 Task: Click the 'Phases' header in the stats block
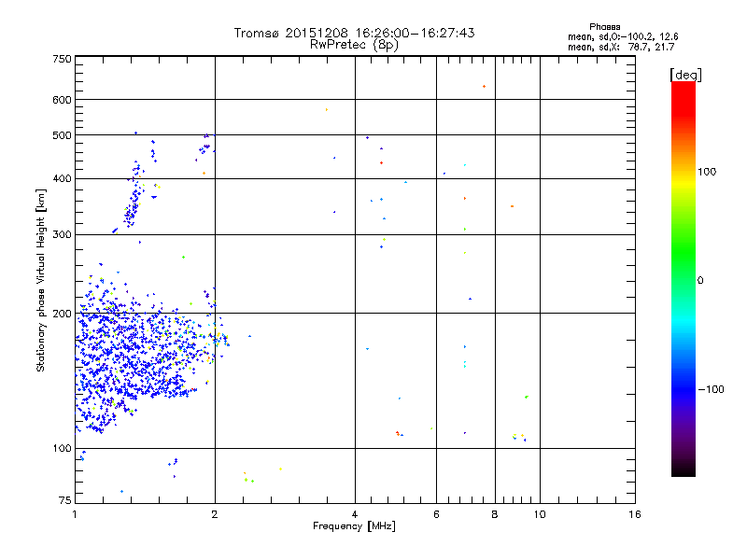point(604,27)
